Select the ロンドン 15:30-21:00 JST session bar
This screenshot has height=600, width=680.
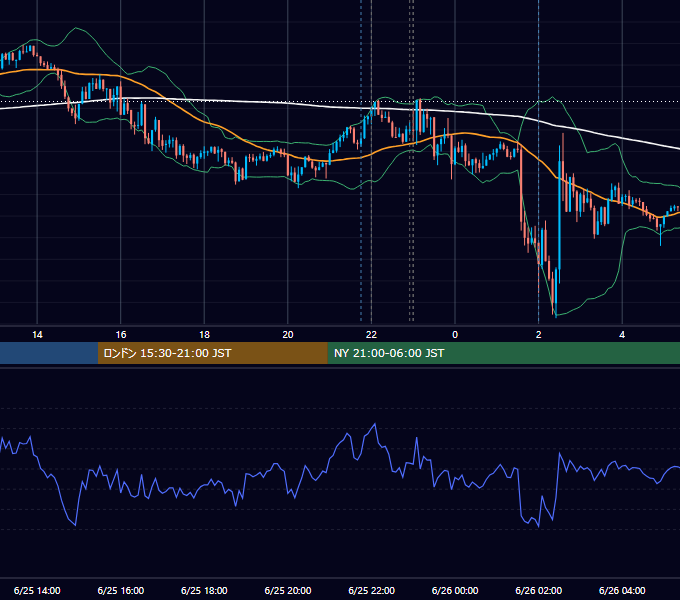[212, 353]
